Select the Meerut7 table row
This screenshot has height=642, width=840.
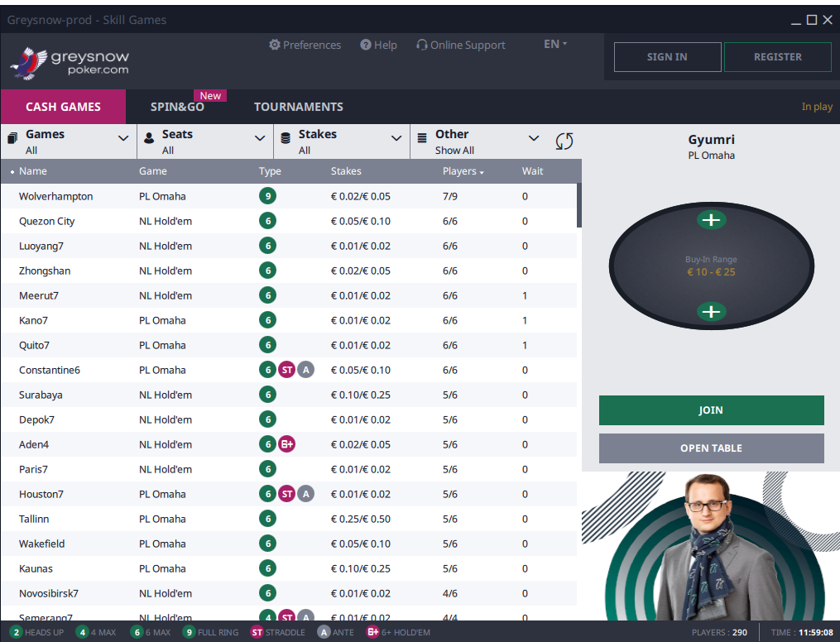tap(289, 295)
